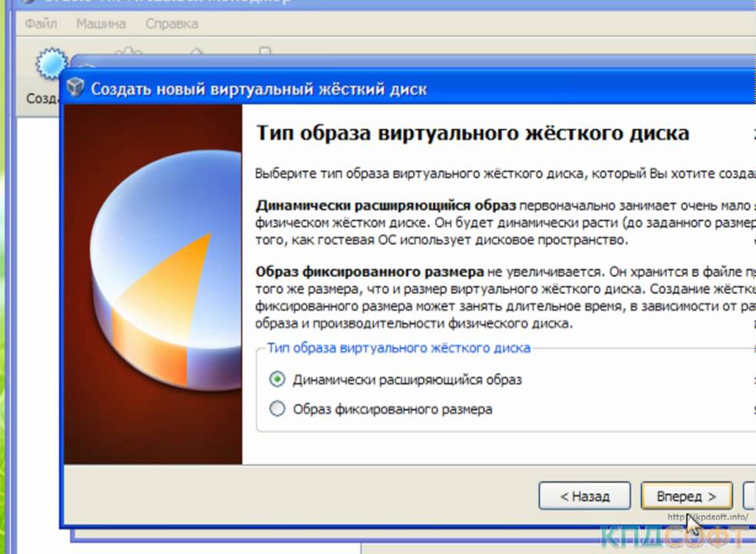Open the Справка menu in VirtualBox Manager
Screen dimensions: 756x554
click(x=172, y=24)
